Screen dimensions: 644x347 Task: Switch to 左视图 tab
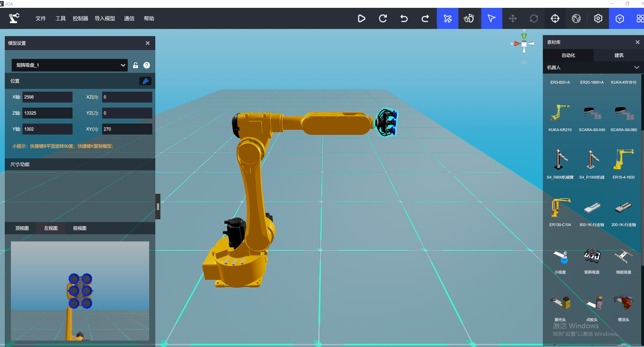51,228
